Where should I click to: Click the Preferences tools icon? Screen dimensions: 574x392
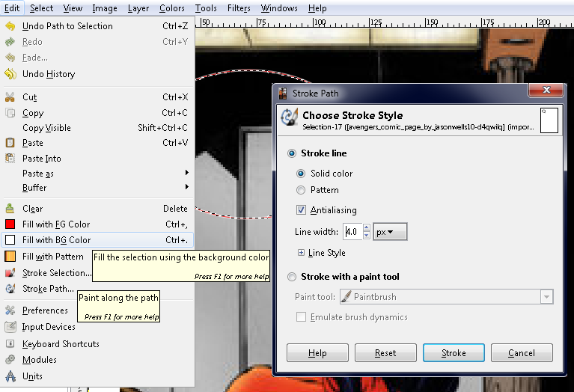(10, 310)
